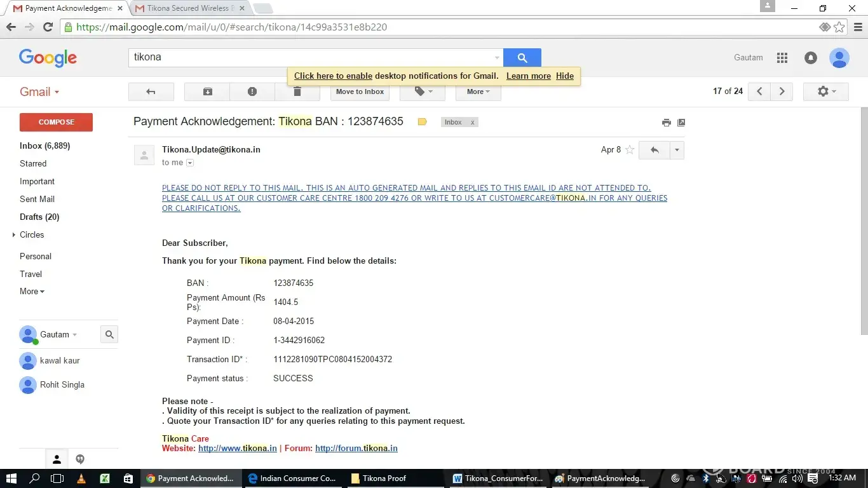868x488 pixels.
Task: Open the Settings gear dropdown
Action: click(826, 91)
